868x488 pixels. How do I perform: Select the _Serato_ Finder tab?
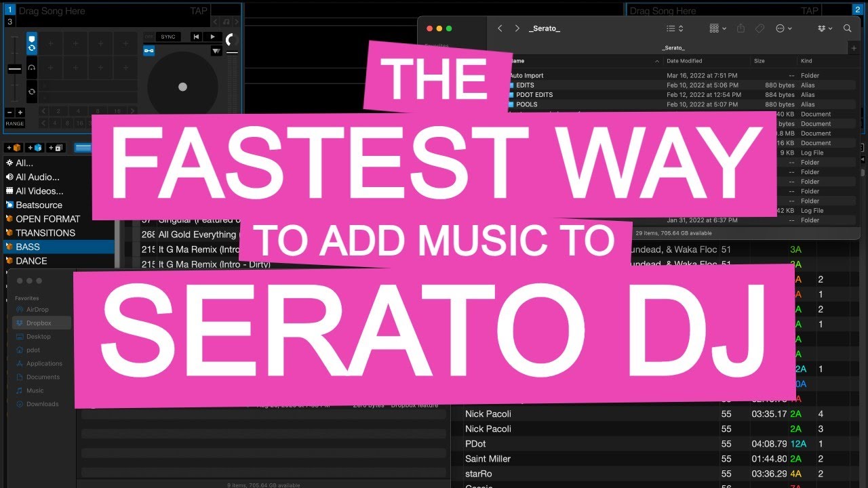coord(673,48)
